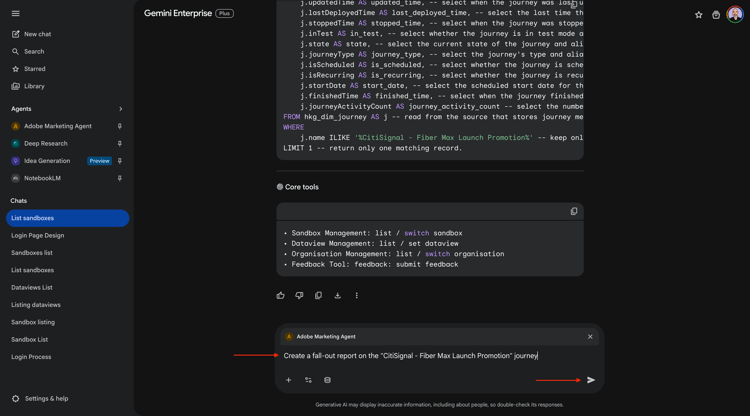Viewport: 750px width, 416px height.
Task: Open Search in sidebar
Action: click(28, 52)
